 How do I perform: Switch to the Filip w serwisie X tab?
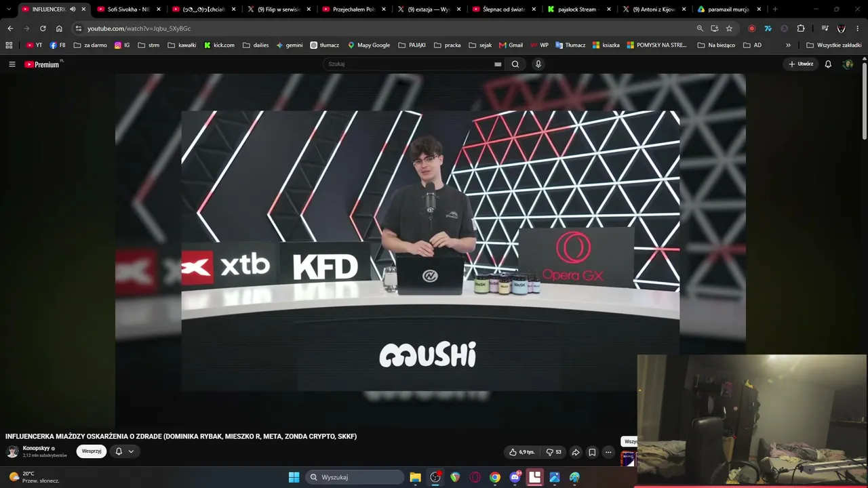(279, 9)
